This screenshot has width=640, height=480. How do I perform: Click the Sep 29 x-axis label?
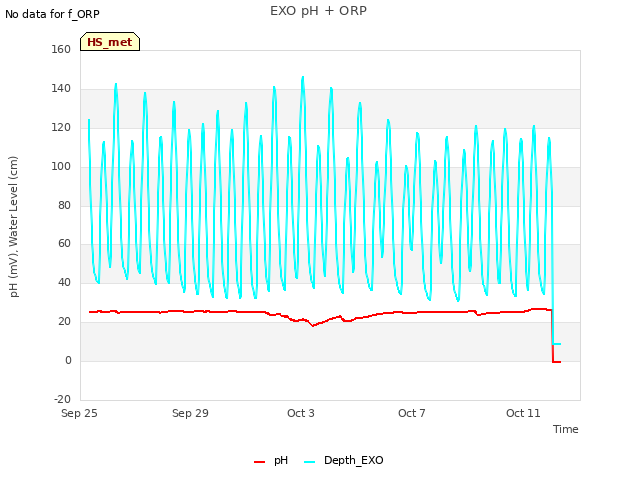click(x=190, y=413)
